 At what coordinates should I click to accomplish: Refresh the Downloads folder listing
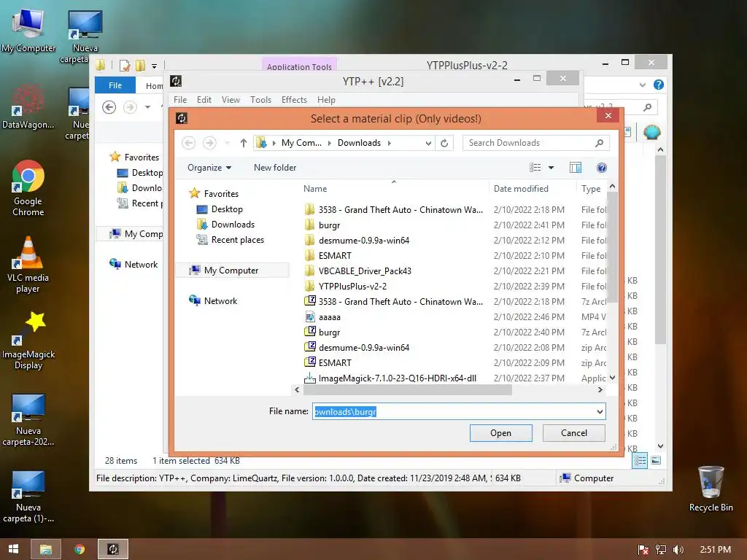(x=444, y=143)
